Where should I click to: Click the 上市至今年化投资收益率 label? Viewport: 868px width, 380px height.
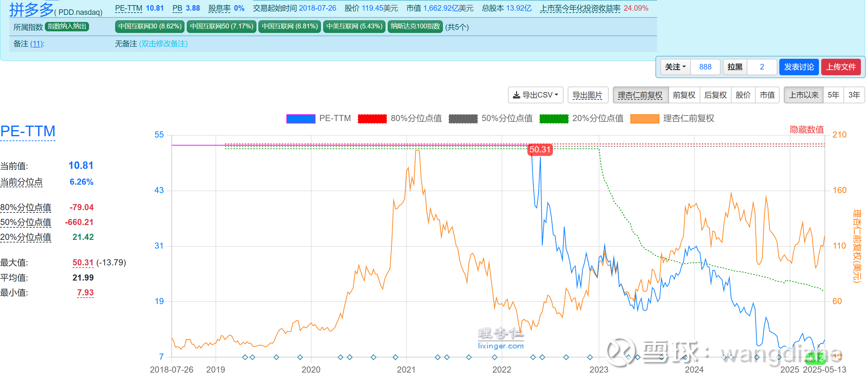point(580,8)
